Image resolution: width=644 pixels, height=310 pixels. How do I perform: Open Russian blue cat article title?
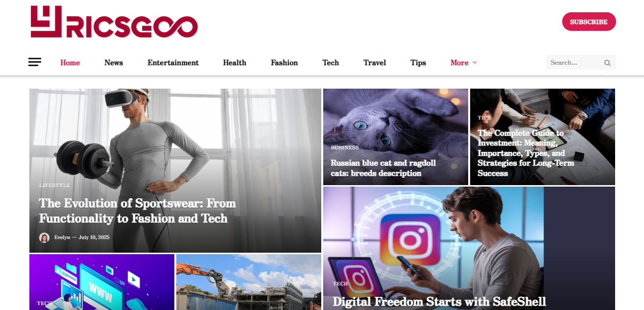click(x=383, y=168)
